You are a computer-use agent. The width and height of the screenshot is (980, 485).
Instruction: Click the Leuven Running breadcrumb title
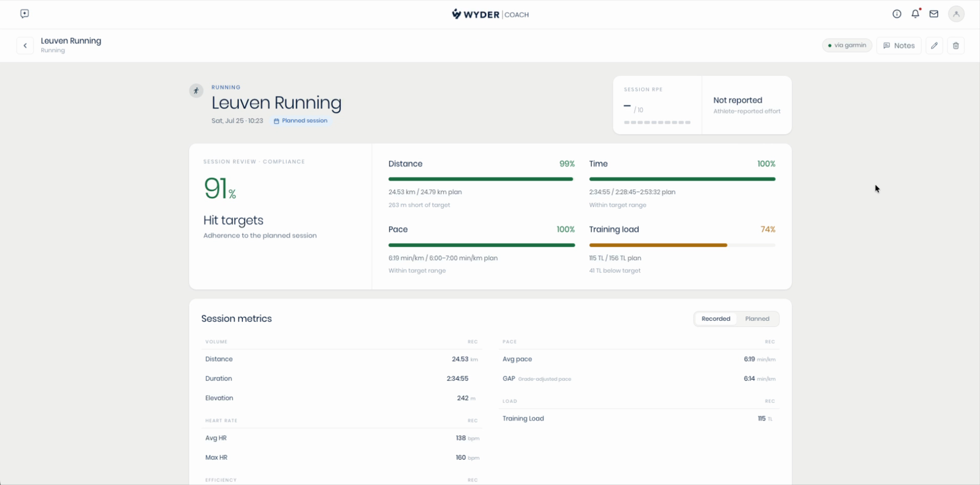(71, 41)
